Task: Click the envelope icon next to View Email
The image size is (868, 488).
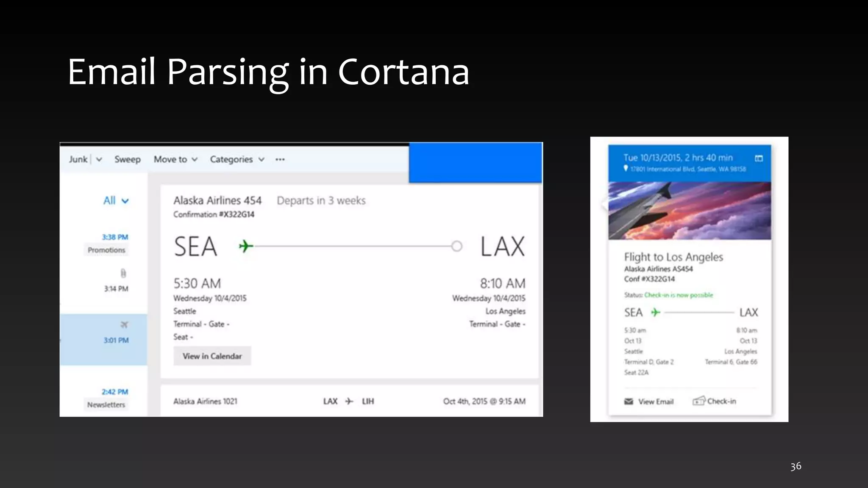Action: click(629, 402)
